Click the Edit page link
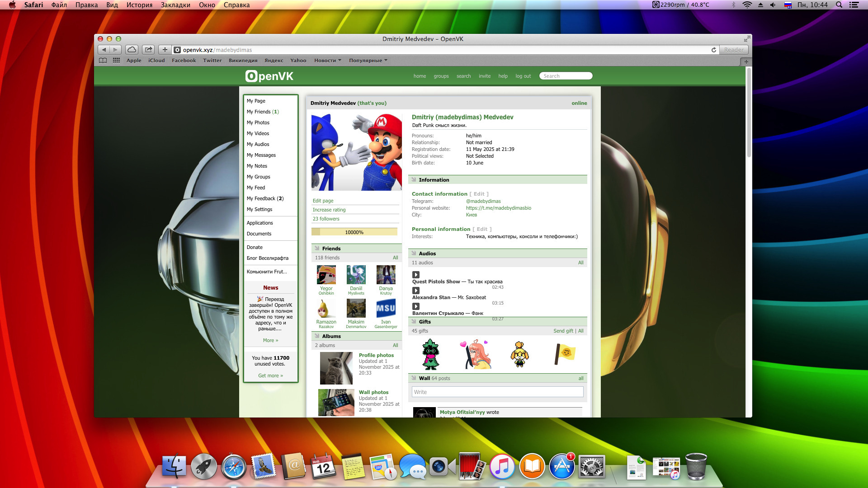 point(323,201)
